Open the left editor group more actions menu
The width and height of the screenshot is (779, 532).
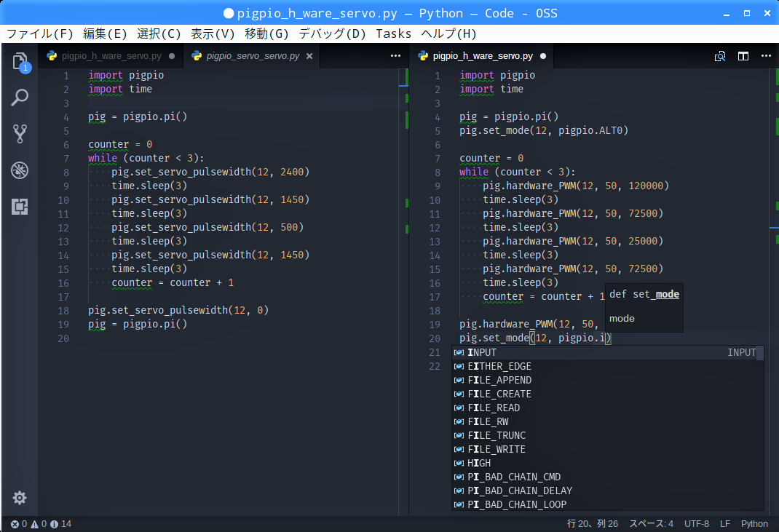point(395,55)
